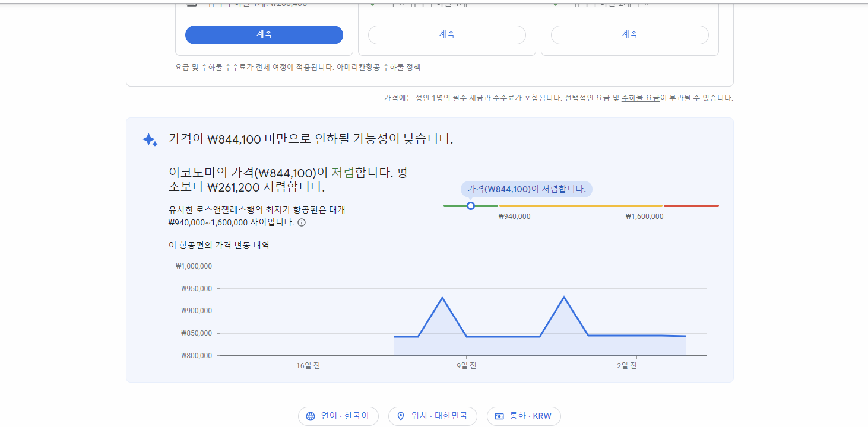Click the first price spike on the history chart
Image resolution: width=868 pixels, height=427 pixels.
(x=442, y=297)
